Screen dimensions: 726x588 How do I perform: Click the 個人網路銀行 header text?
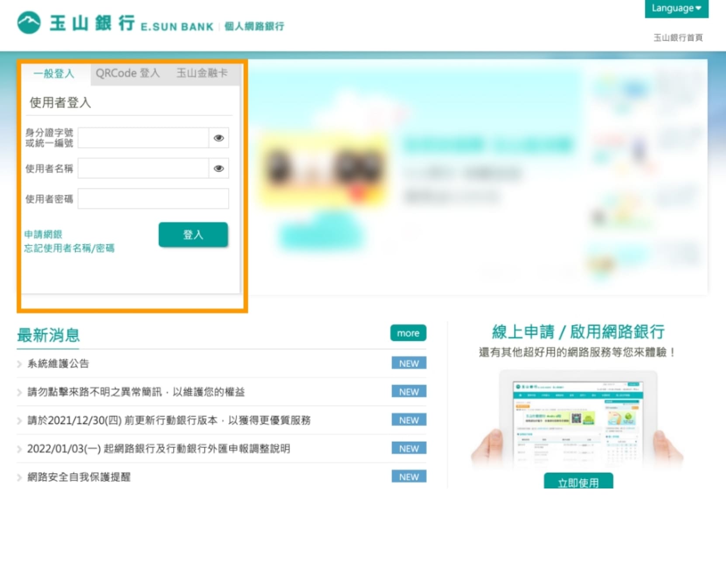coord(254,26)
